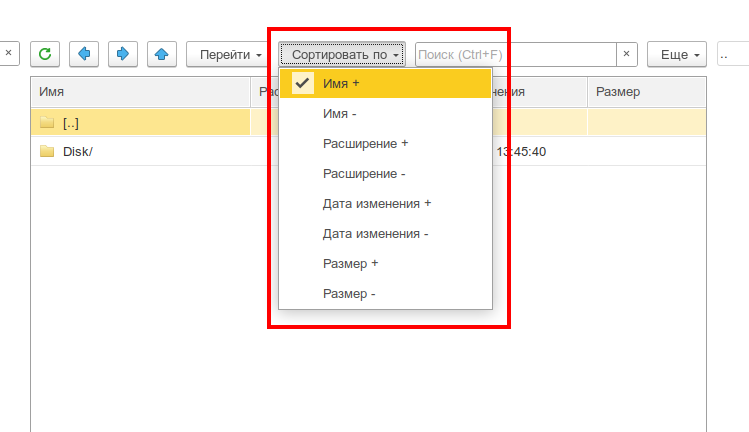749x432 pixels.
Task: Select sort option Имя -
Action: (x=385, y=114)
